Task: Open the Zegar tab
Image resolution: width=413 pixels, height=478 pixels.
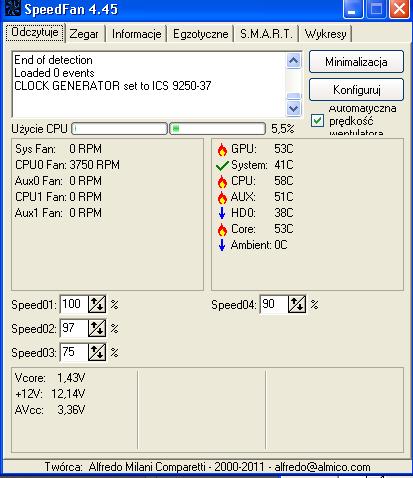Action: pyautogui.click(x=84, y=34)
